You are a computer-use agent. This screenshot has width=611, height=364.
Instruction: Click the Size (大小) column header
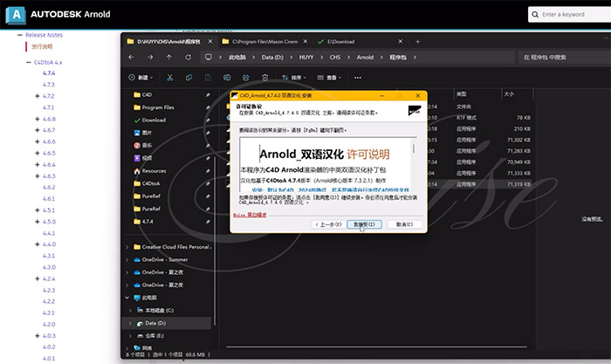click(509, 94)
